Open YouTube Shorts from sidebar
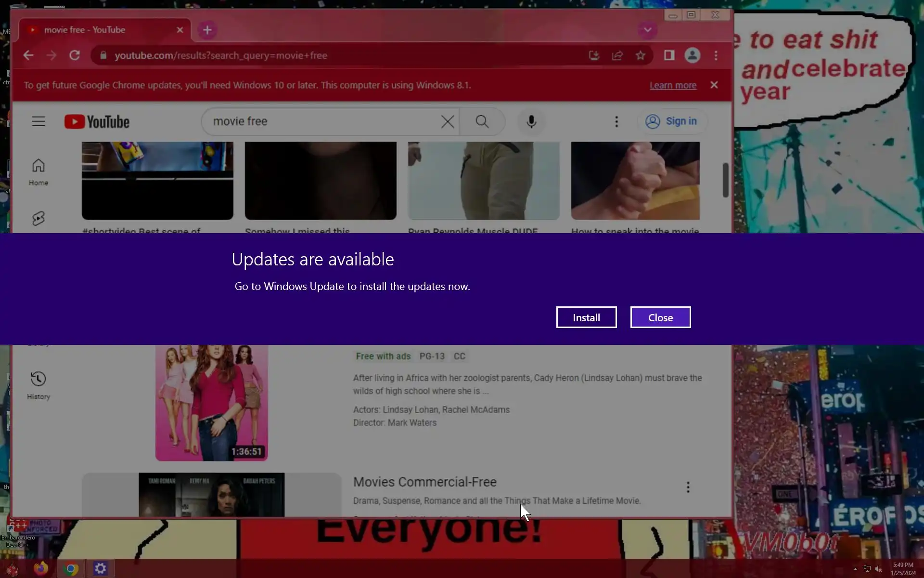Viewport: 924px width, 578px height. tap(38, 219)
